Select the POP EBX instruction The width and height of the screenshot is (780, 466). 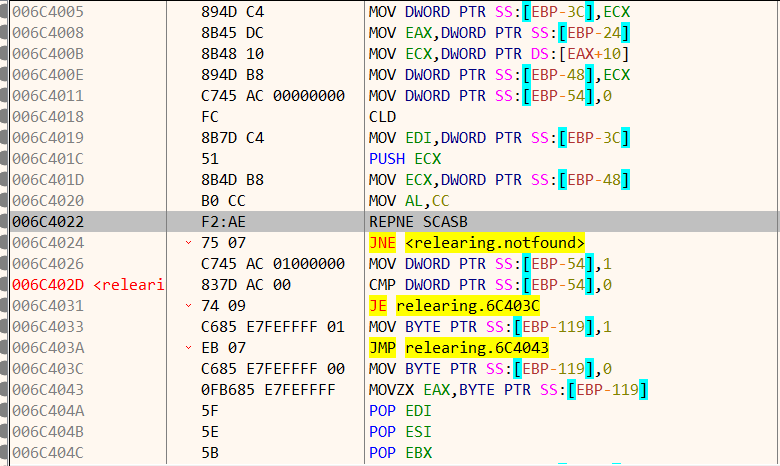[x=401, y=452]
